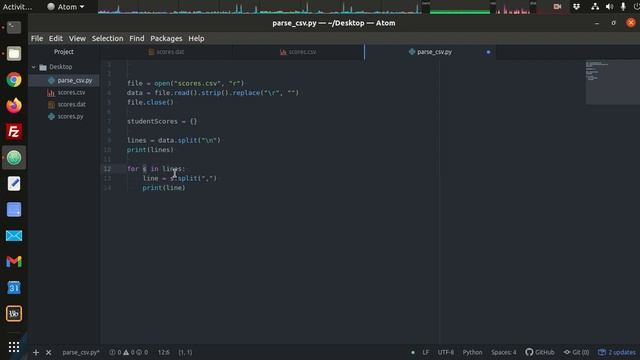Open the network status icon
The height and width of the screenshot is (360, 640).
click(595, 7)
